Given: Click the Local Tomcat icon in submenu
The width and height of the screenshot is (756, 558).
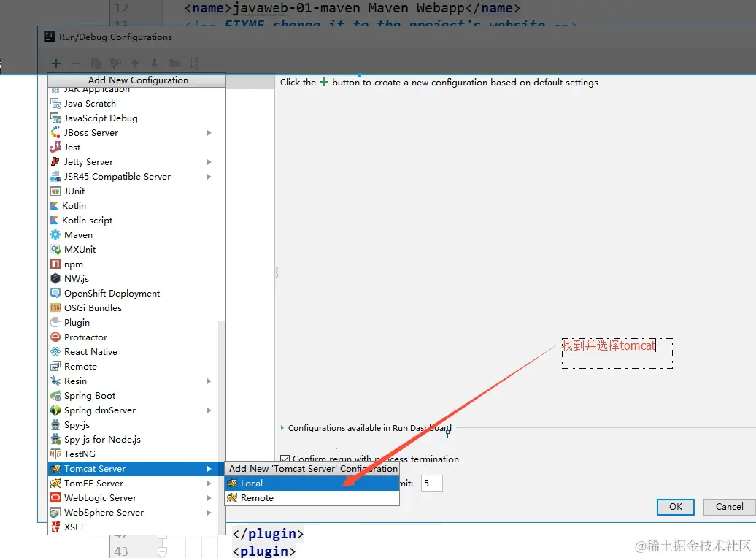Looking at the screenshot, I should [232, 484].
